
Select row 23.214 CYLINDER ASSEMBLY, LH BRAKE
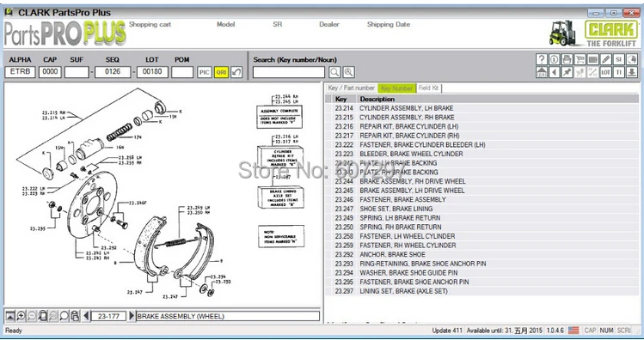(x=481, y=108)
